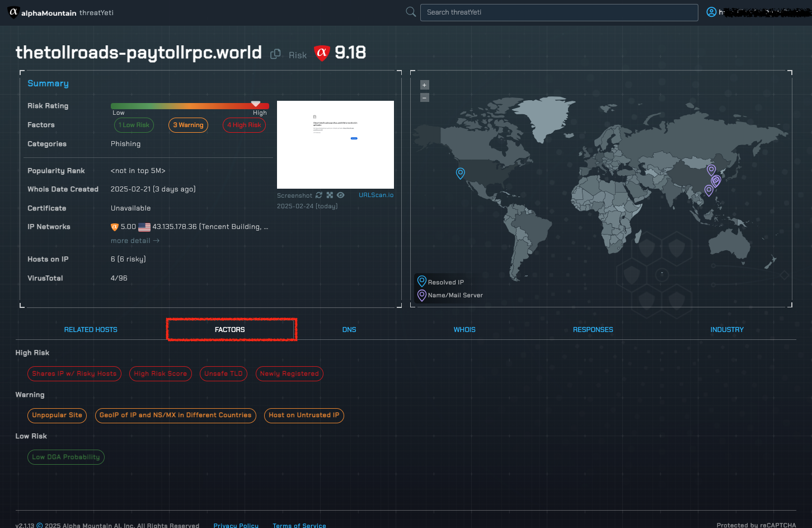Image resolution: width=812 pixels, height=528 pixels.
Task: Click the Low DGA Probability tag
Action: click(x=66, y=457)
